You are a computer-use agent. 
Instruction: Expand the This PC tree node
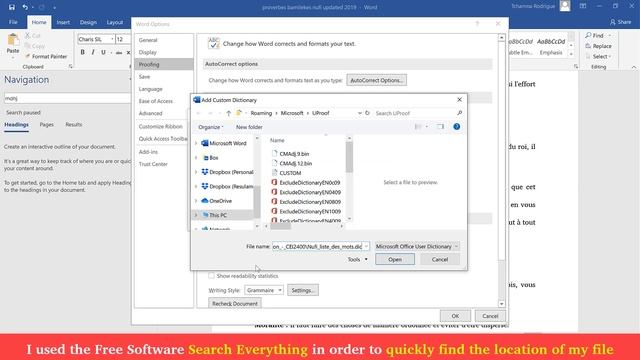pyautogui.click(x=196, y=215)
